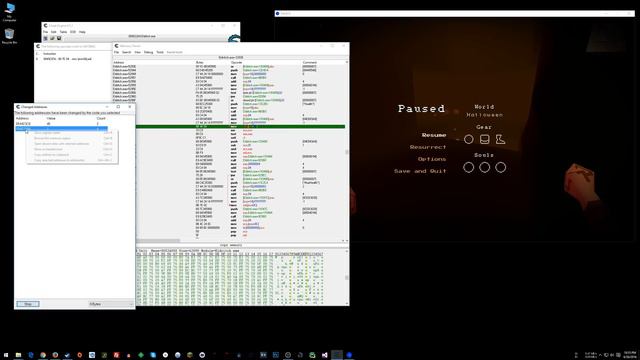This screenshot has height=360, width=640.
Task: Select the first Gear slot ring icon
Action: click(469, 140)
